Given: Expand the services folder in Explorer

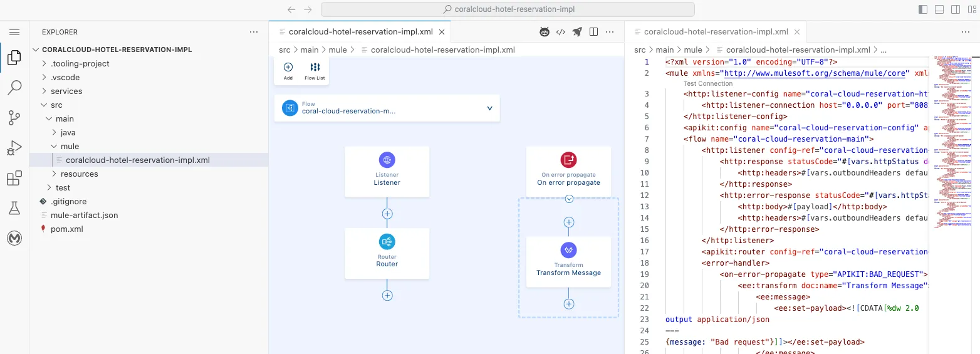Looking at the screenshot, I should click(x=66, y=91).
